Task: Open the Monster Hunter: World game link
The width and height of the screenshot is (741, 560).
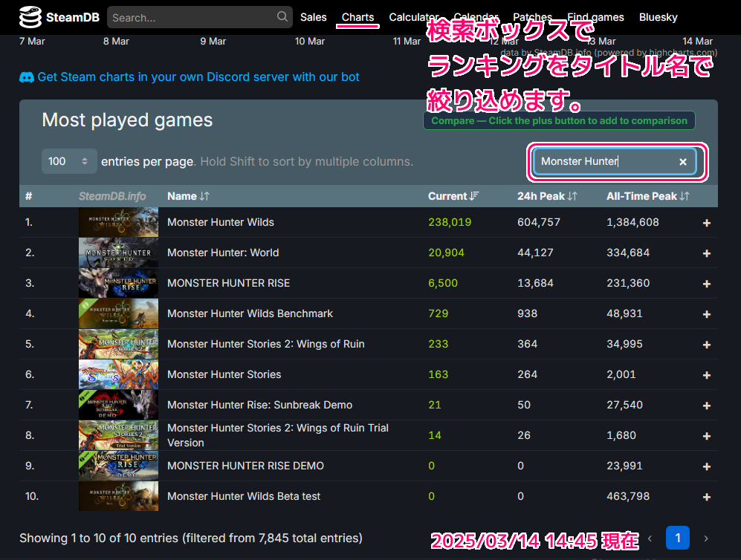Action: (x=223, y=253)
